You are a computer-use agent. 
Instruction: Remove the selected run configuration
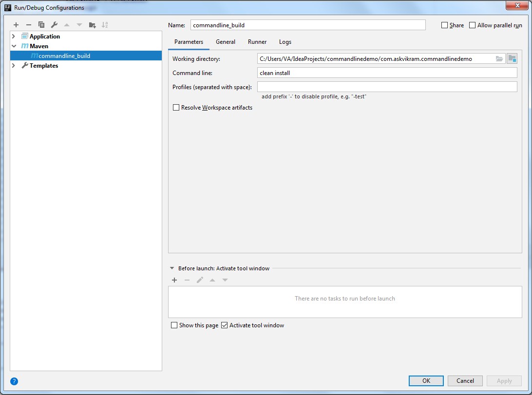pos(28,25)
